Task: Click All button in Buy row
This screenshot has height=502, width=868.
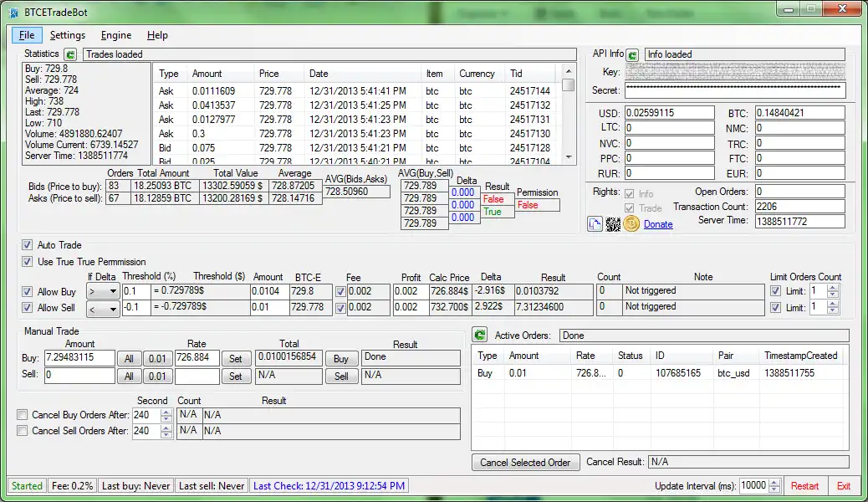Action: point(129,358)
